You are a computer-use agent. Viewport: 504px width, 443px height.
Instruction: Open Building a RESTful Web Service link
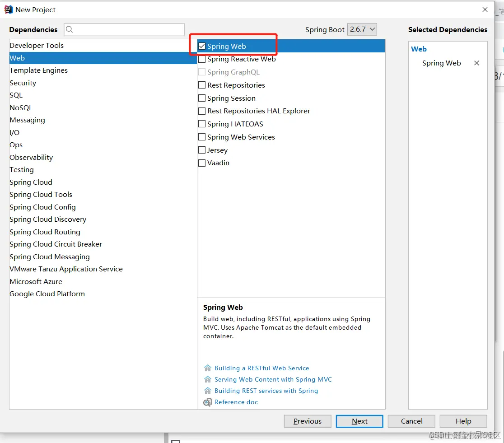[261, 368]
